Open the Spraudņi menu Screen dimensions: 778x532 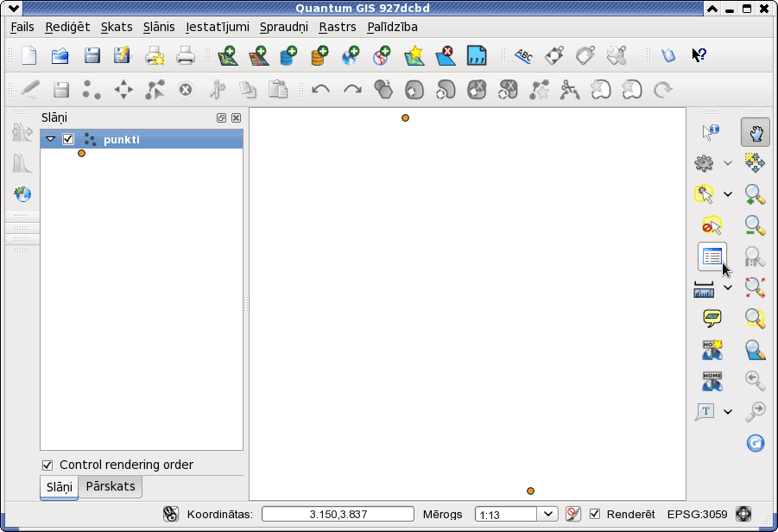pos(284,27)
